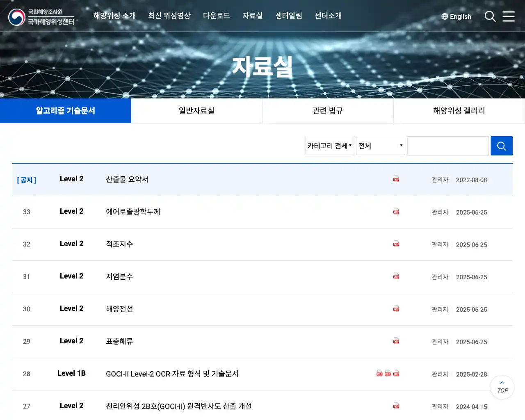
Task: Open the 최신 위성영상 menu
Action: click(169, 16)
